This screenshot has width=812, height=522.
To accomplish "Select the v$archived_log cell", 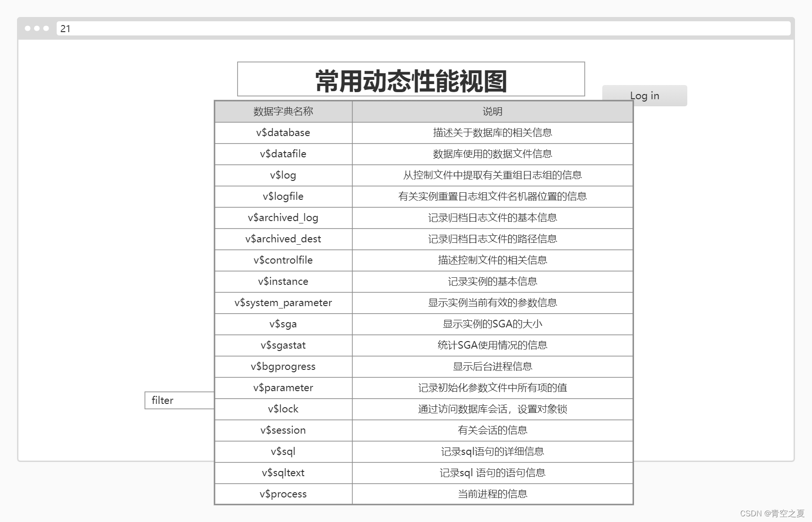I will 283,218.
